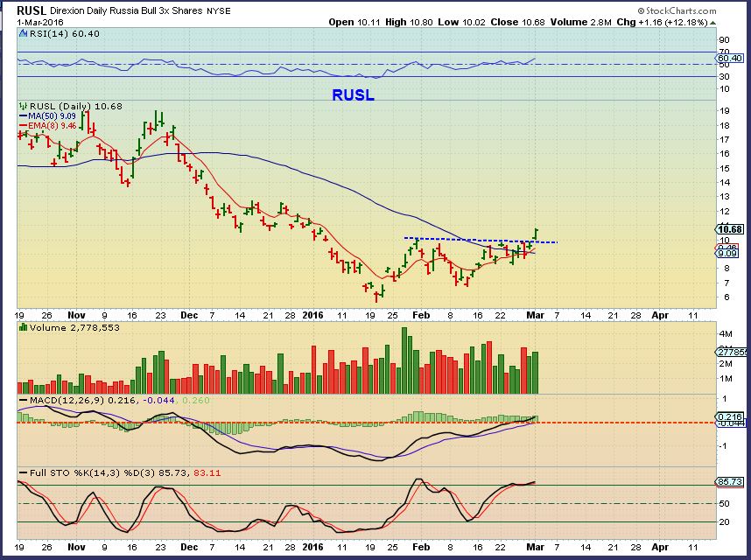Click the 1-Mar-2016 date in header

point(40,23)
